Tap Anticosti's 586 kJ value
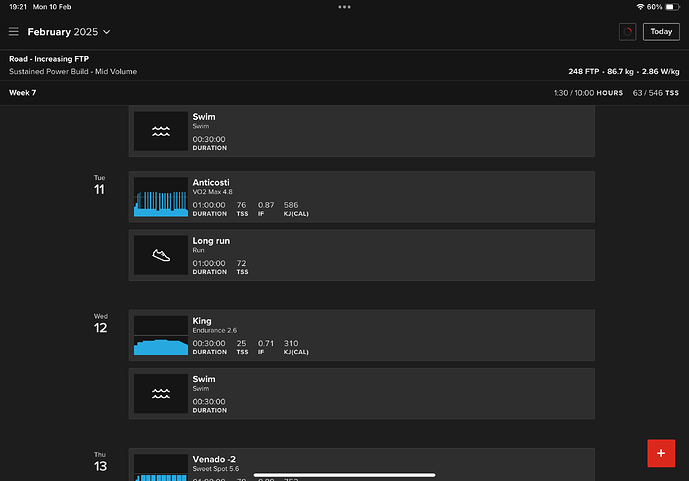 291,205
